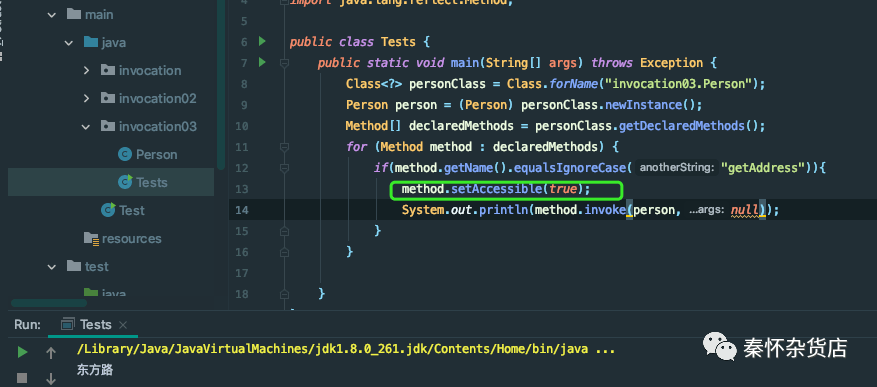Click fold end marker at line 18
Viewport: 877px width, 387px height.
pos(284,294)
